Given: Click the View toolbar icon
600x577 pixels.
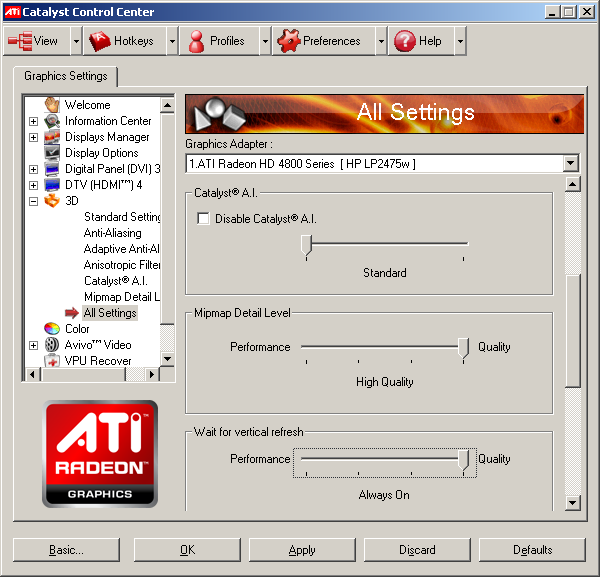Looking at the screenshot, I should coord(20,41).
